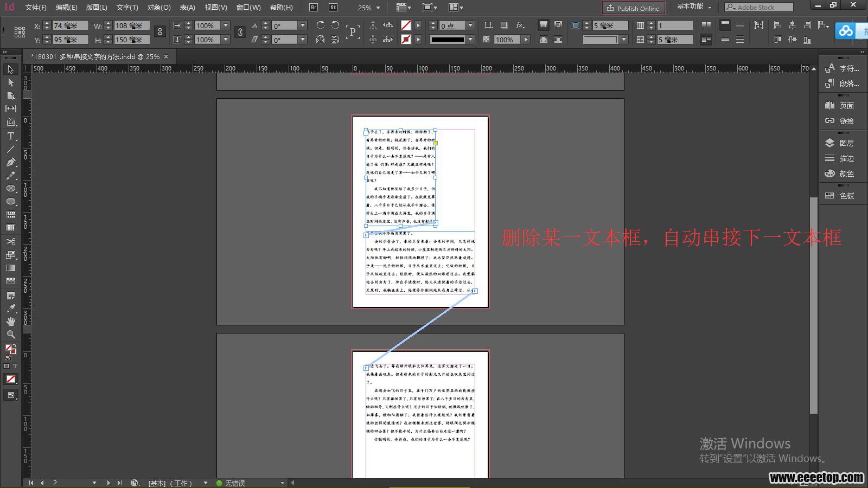Viewport: 868px width, 488px height.
Task: Click the reference point locator grid
Action: pos(20,32)
